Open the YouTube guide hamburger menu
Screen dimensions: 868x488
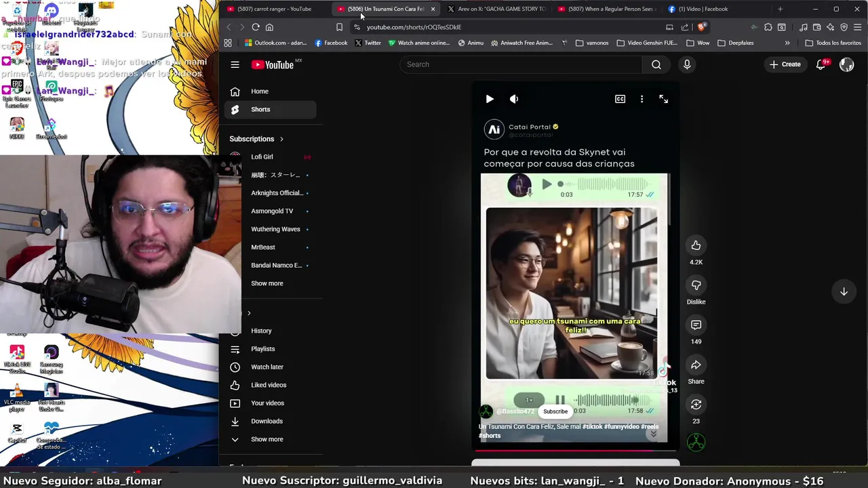point(235,64)
